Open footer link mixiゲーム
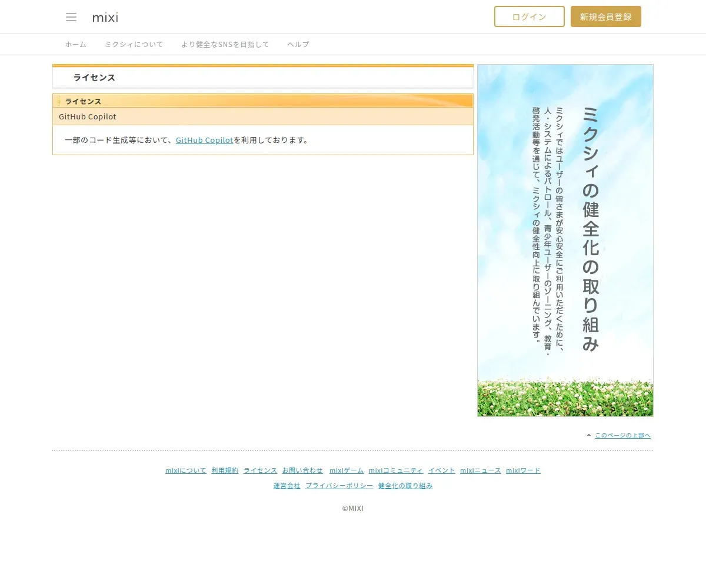This screenshot has width=706, height=588. [x=347, y=470]
